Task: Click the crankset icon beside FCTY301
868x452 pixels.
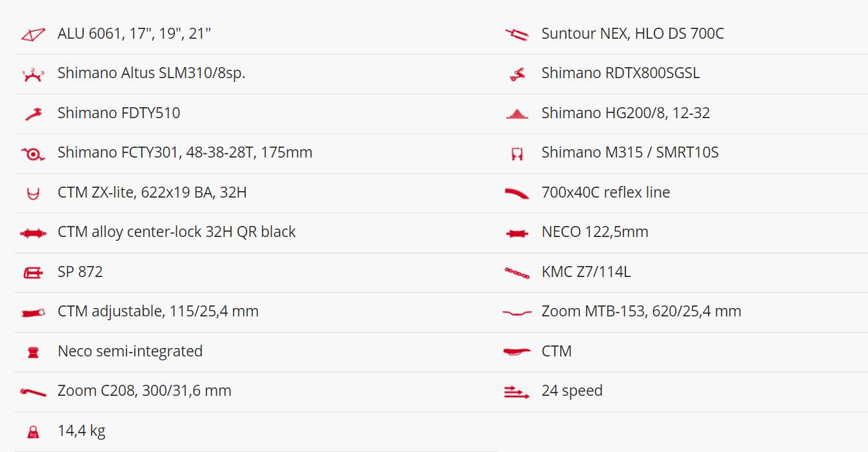Action: click(x=33, y=154)
